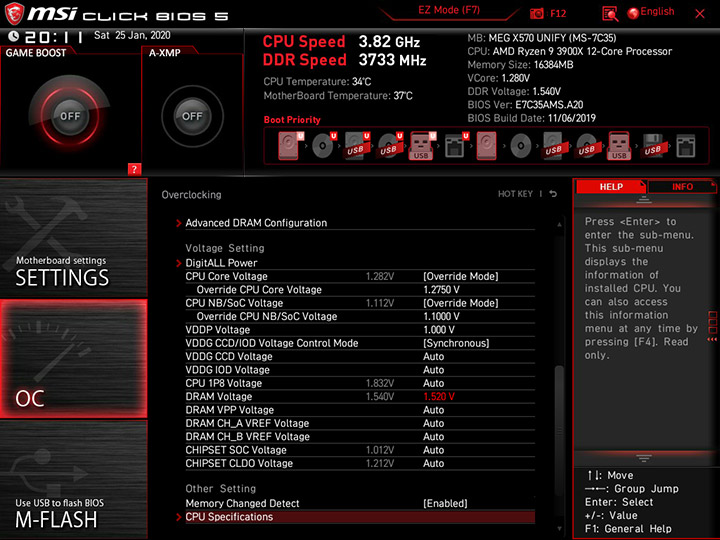This screenshot has height=540, width=720.
Task: Click the scroll-down arrow of settings list
Action: coord(559,529)
